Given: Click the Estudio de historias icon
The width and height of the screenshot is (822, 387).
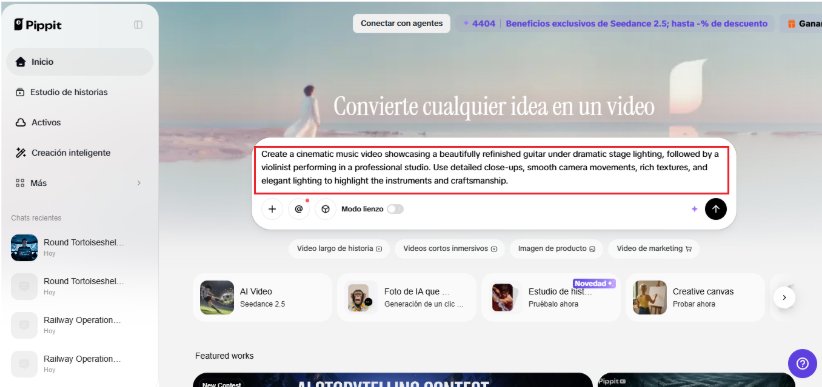Looking at the screenshot, I should point(20,92).
